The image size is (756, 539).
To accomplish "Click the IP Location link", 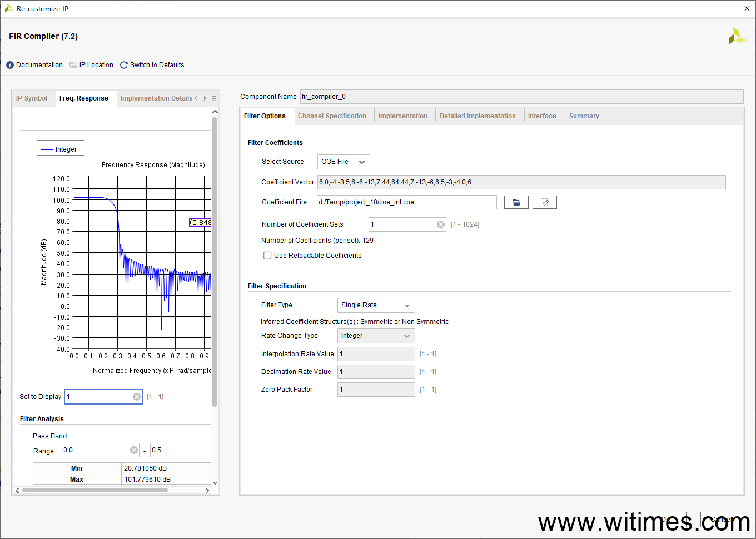I will [x=96, y=65].
